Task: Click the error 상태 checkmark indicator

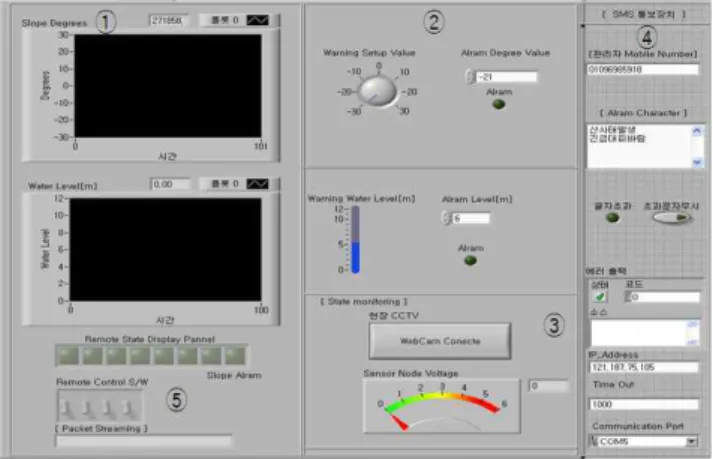Action: [600, 297]
